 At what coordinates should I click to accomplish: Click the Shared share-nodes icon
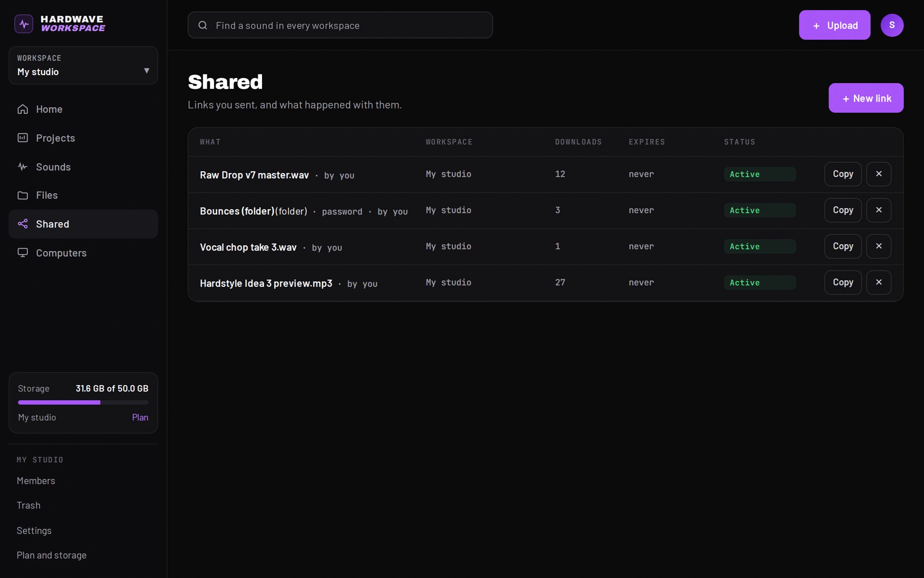(x=23, y=224)
